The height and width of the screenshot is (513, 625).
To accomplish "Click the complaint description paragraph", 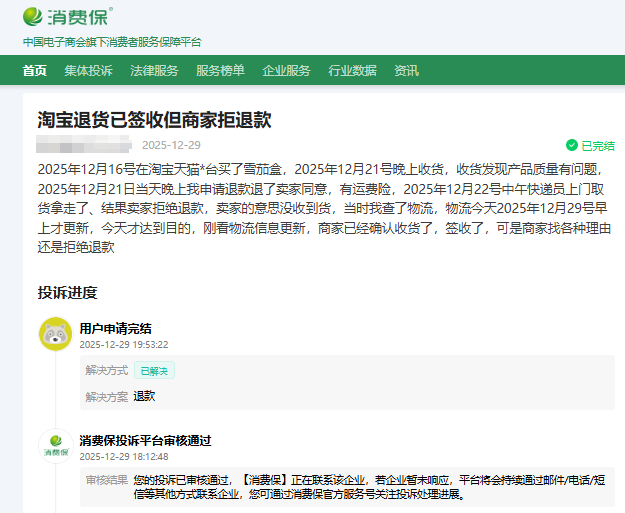I will click(324, 208).
